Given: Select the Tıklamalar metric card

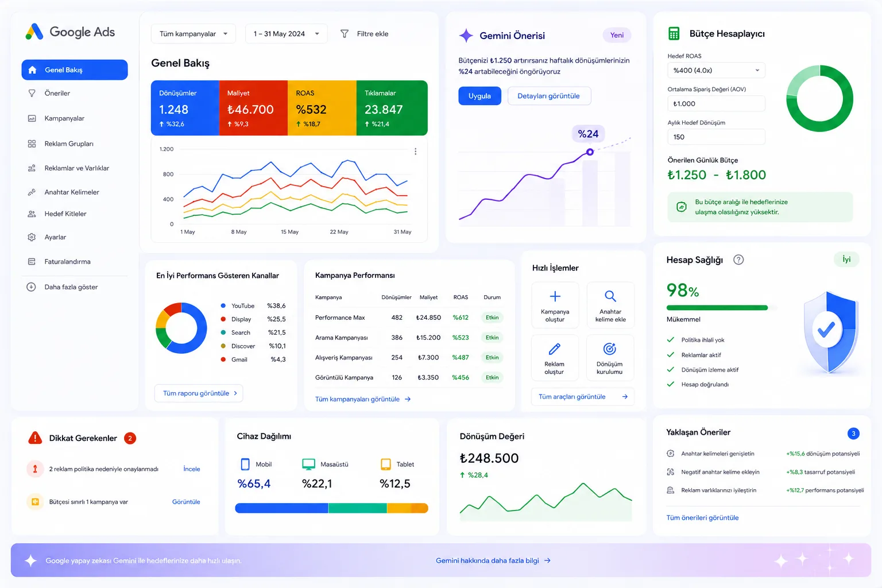Looking at the screenshot, I should 392,108.
